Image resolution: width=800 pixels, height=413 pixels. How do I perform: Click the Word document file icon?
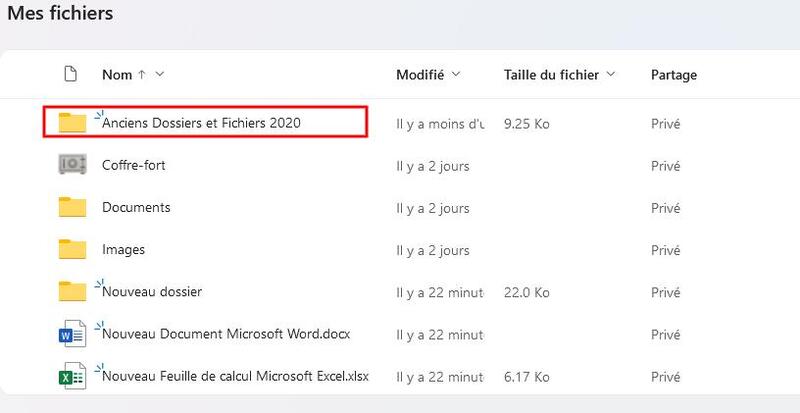pos(72,334)
